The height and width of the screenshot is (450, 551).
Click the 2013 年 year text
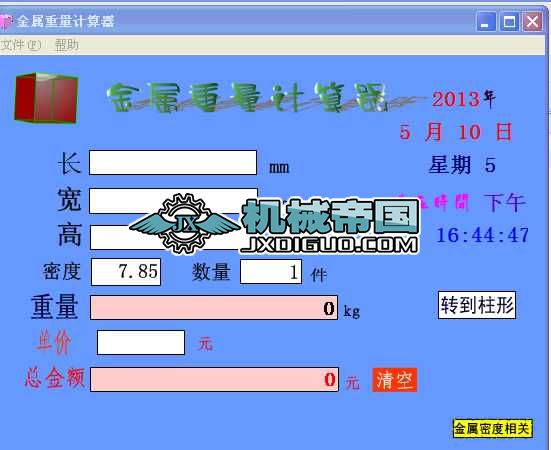[x=464, y=99]
